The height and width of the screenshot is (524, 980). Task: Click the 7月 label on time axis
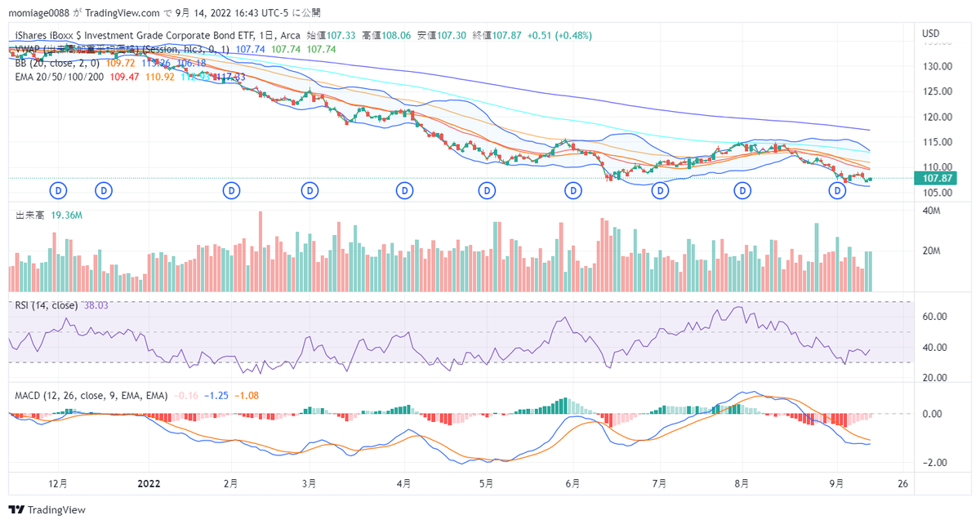(x=659, y=484)
